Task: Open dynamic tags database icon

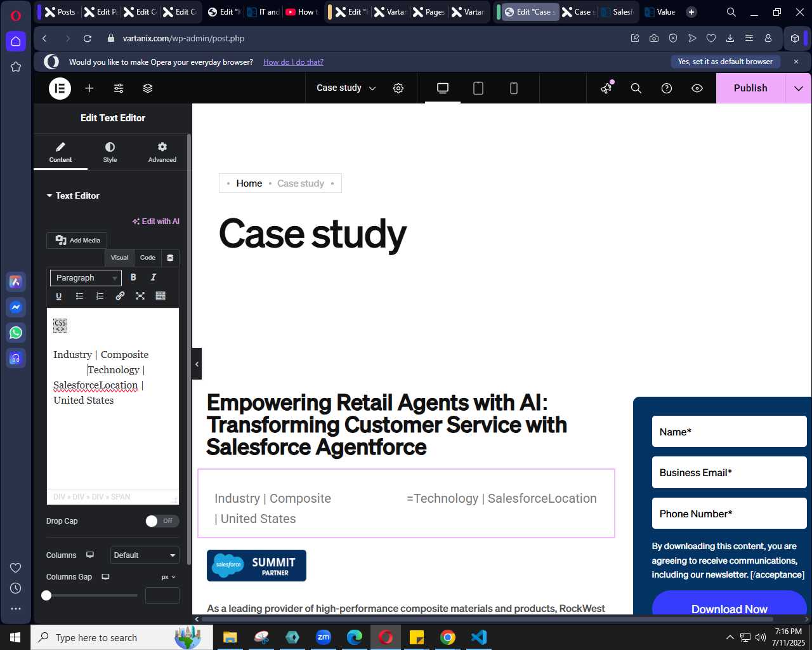Action: [x=170, y=258]
